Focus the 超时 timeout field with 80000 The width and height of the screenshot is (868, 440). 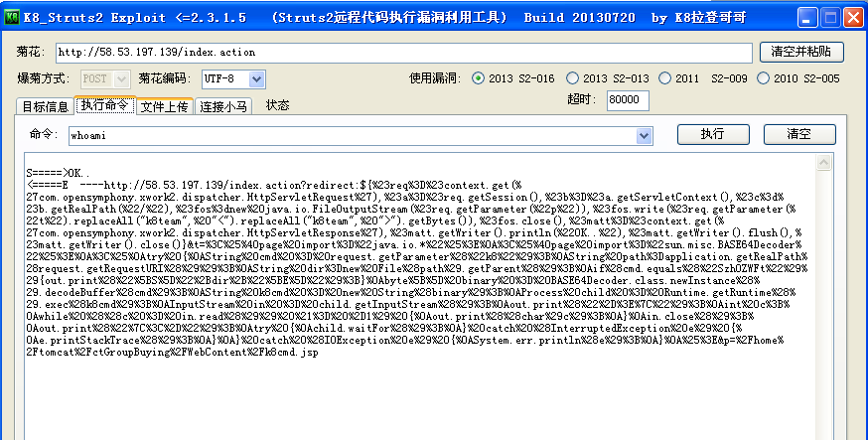coord(628,100)
